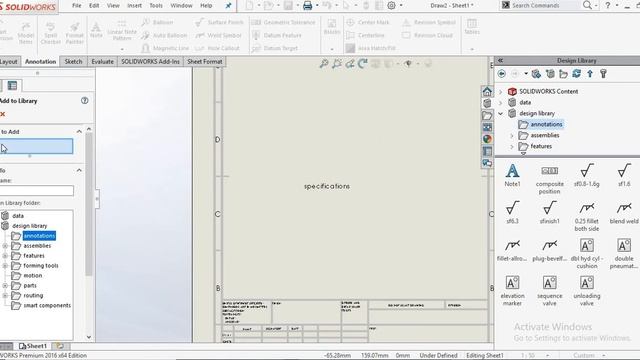Image resolution: width=640 pixels, height=360 pixels.
Task: Open the help question mark in Add to Library
Action: (84, 100)
